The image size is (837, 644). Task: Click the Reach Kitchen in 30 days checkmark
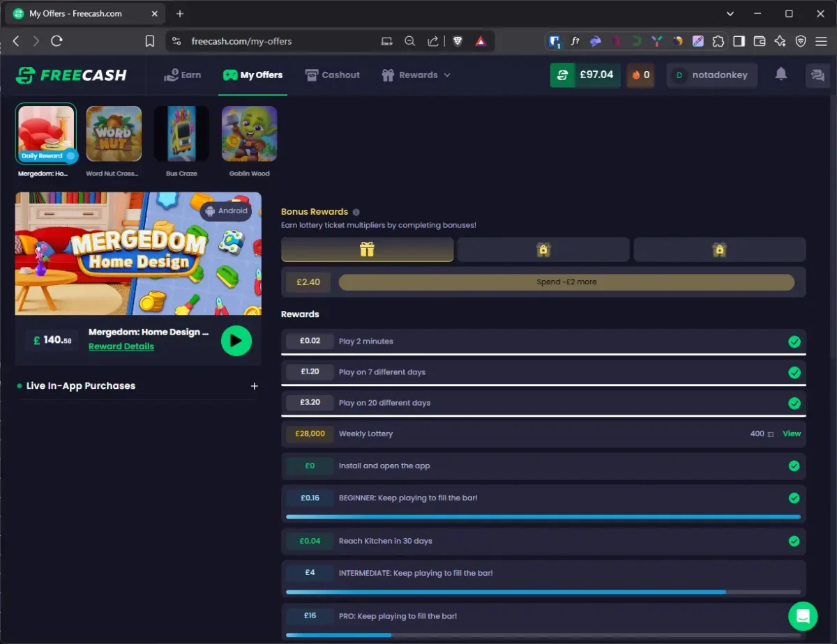click(794, 541)
